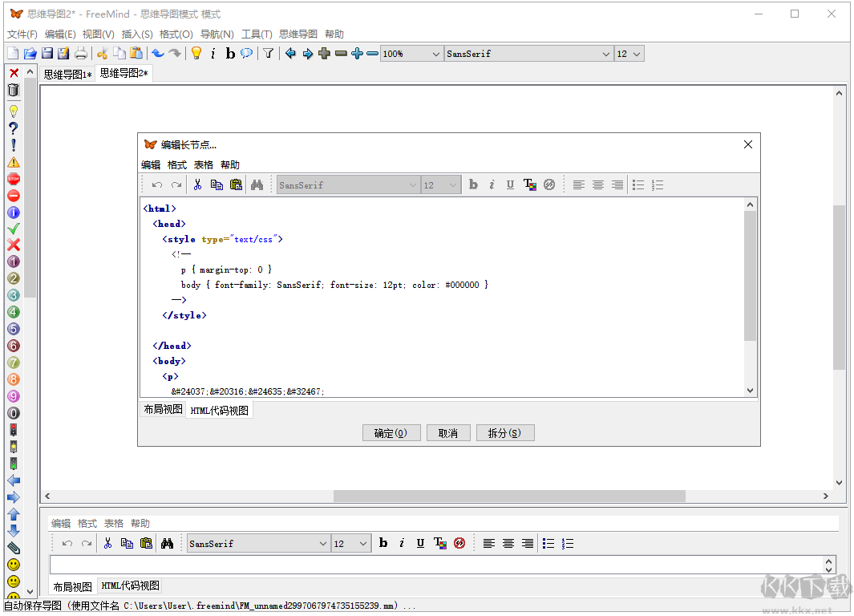Image resolution: width=854 pixels, height=616 pixels.
Task: Open the 文件(F) menu
Action: [x=22, y=34]
